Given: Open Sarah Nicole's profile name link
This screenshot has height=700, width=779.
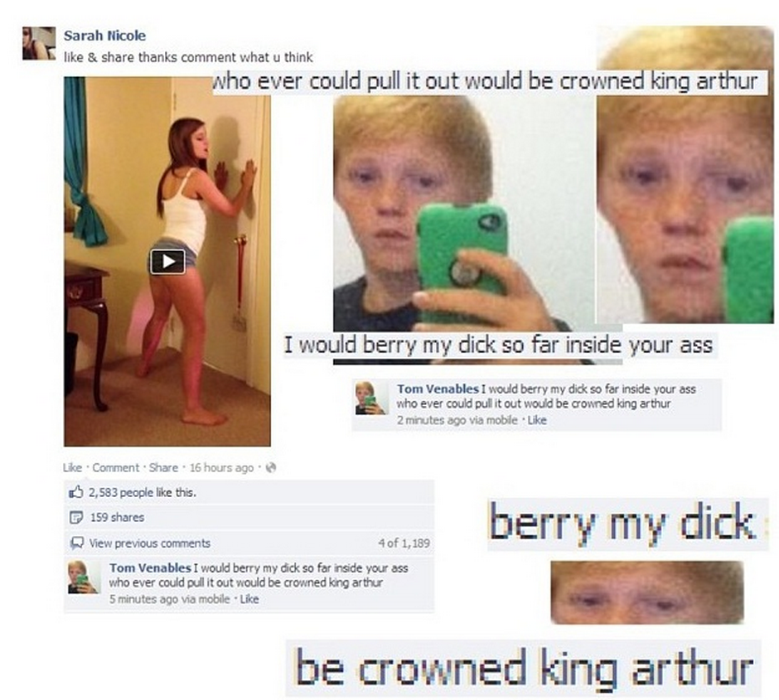Looking at the screenshot, I should click(104, 36).
